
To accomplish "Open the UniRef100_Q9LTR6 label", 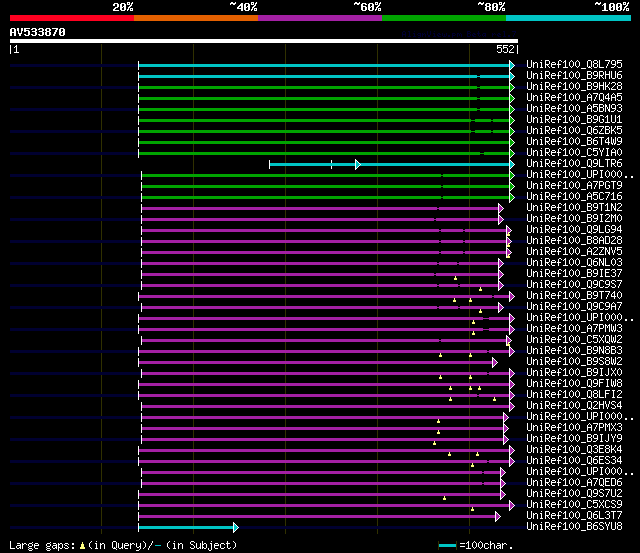I will (574, 164).
